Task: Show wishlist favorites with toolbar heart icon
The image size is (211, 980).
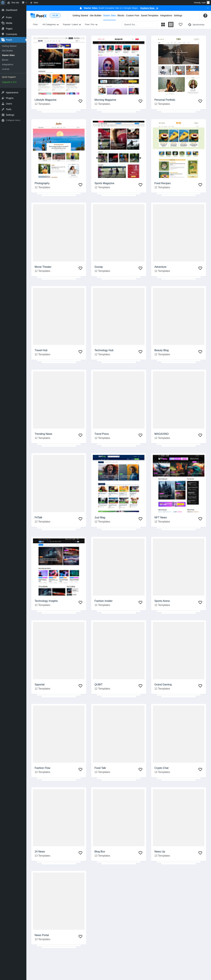Action: 181,25
